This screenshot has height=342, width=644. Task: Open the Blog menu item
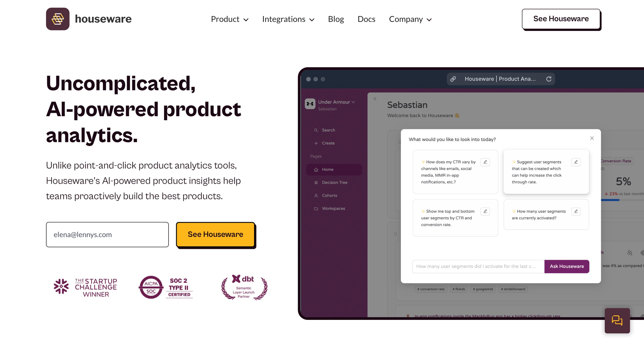pos(335,19)
